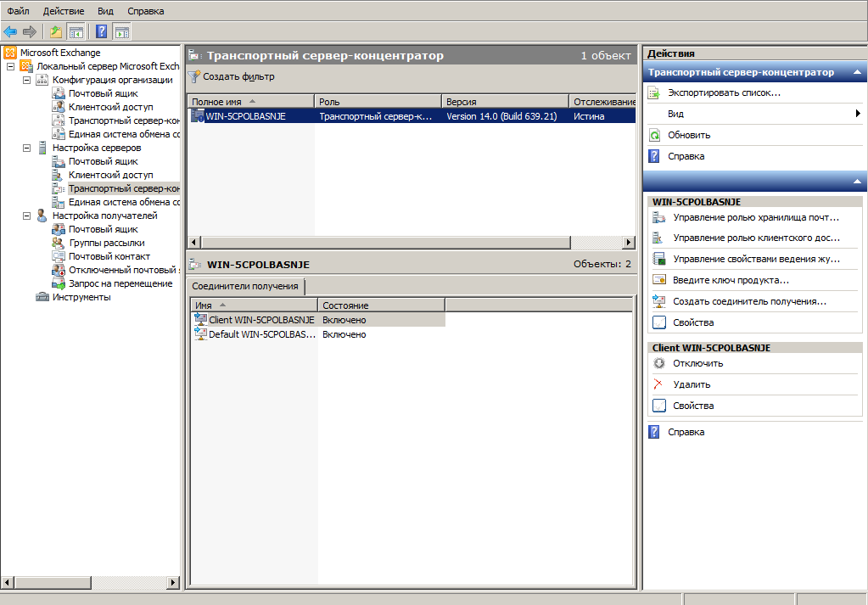Click Введите ключ продукта action
Image resolution: width=868 pixels, height=605 pixels.
pos(731,280)
